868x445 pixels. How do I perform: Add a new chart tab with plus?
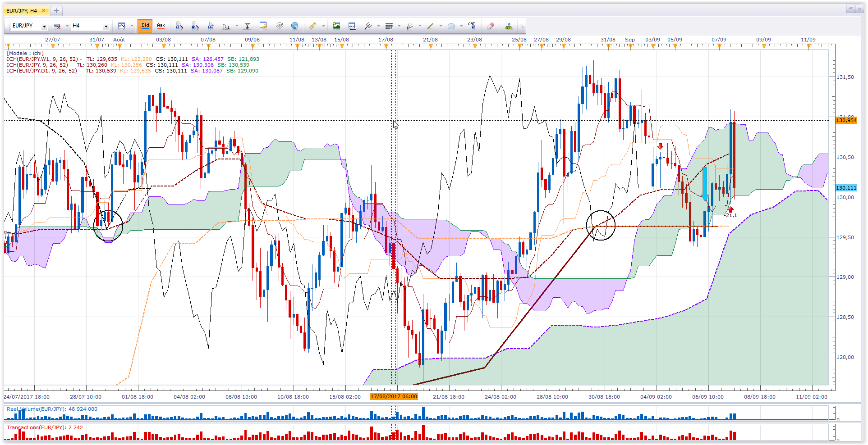56,11
